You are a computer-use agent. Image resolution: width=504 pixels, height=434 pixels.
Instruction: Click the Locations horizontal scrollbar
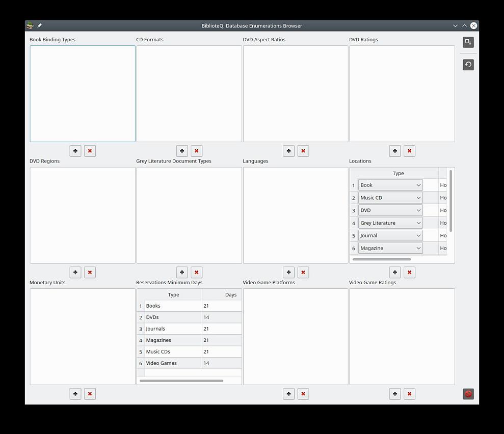(x=382, y=259)
